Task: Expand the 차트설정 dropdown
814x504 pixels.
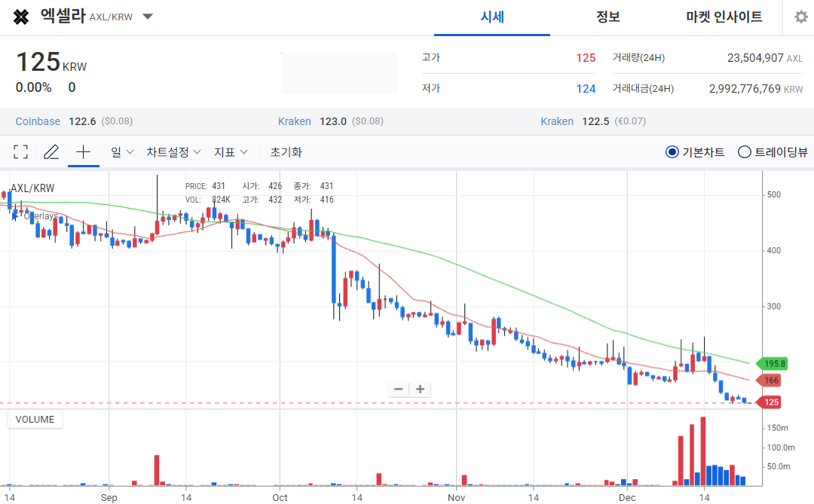Action: point(173,151)
